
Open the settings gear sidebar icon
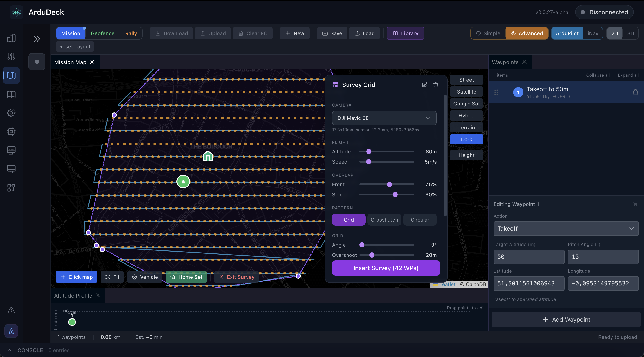11,113
